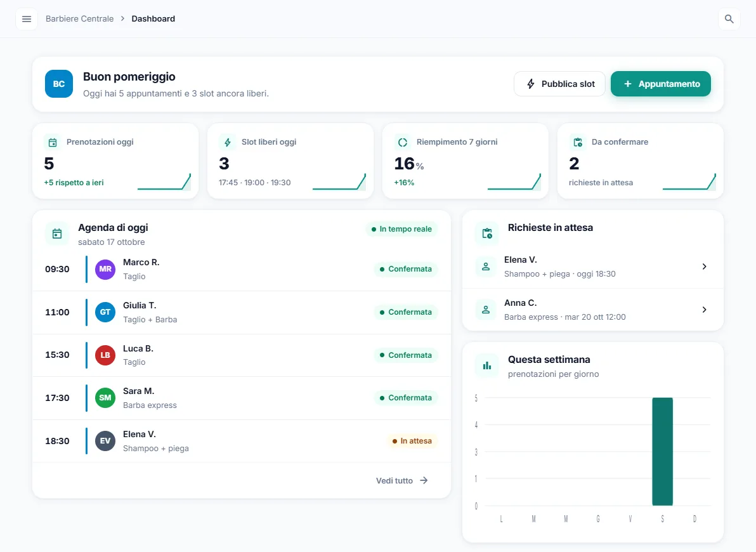Go to Barbiere Centrale breadcrumb

tap(79, 19)
